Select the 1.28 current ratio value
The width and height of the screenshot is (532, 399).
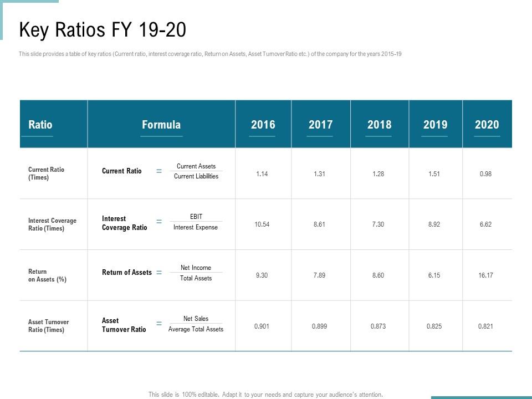pyautogui.click(x=378, y=173)
